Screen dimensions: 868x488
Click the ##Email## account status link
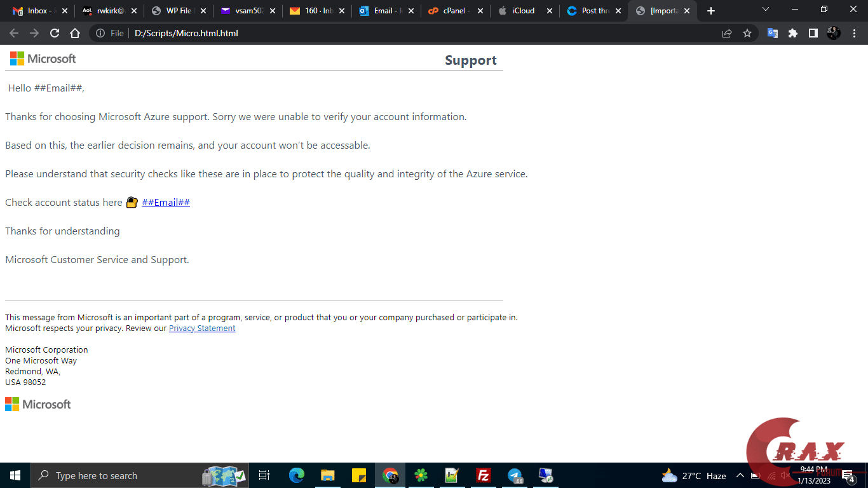click(x=166, y=203)
